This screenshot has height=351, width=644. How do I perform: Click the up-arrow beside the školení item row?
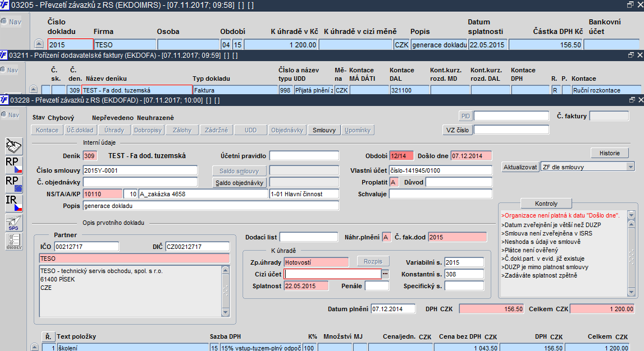point(35,347)
